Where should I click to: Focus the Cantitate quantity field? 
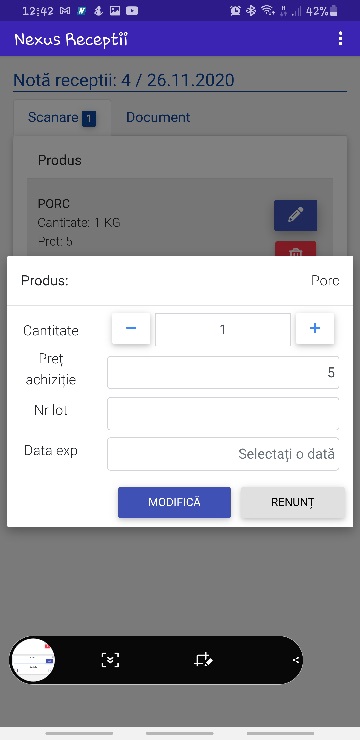(223, 329)
